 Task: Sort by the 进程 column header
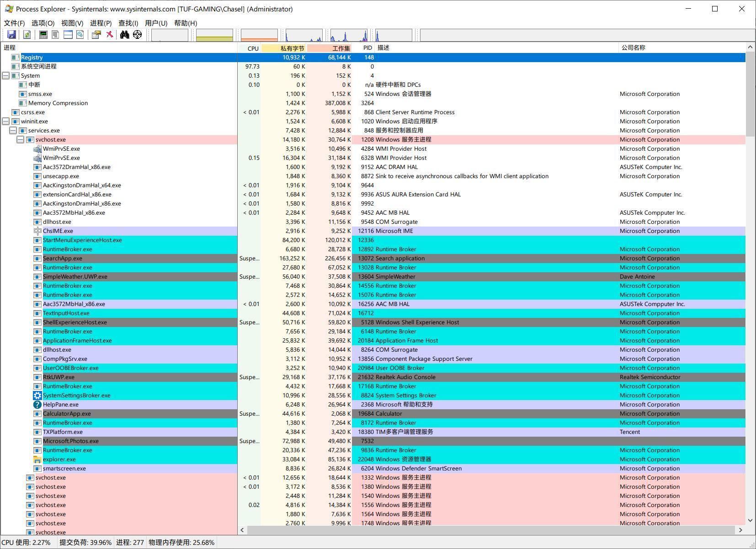(119, 48)
